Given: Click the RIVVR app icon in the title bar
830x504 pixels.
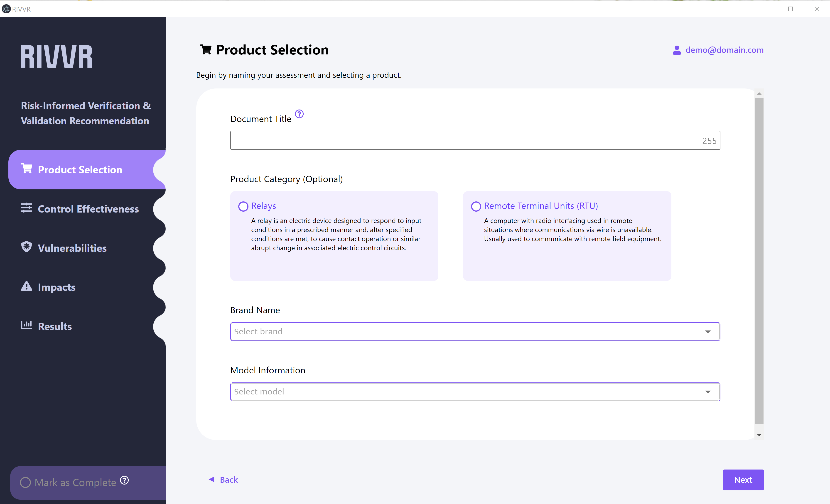Looking at the screenshot, I should [x=6, y=9].
